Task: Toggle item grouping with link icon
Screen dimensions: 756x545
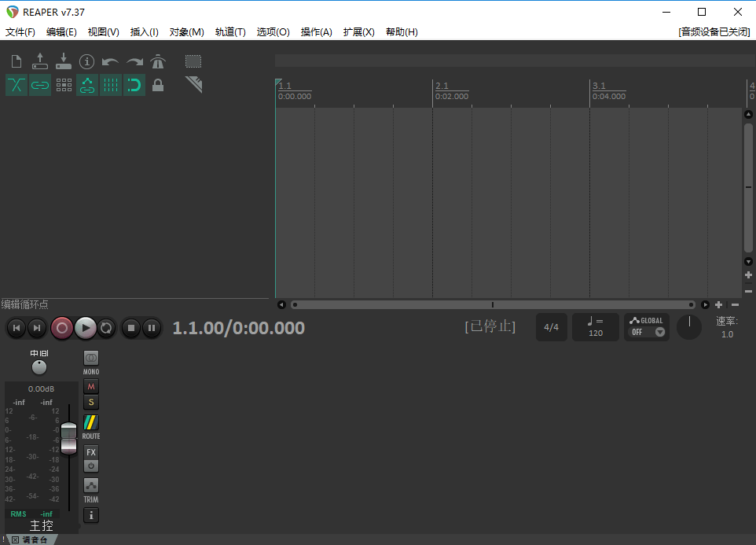Action: point(40,85)
